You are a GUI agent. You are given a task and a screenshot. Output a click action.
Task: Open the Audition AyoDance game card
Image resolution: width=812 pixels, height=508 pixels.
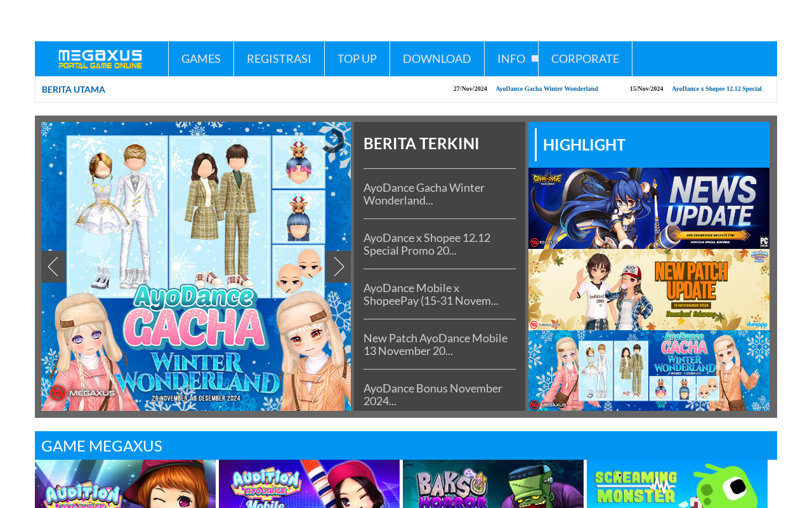pyautogui.click(x=125, y=484)
